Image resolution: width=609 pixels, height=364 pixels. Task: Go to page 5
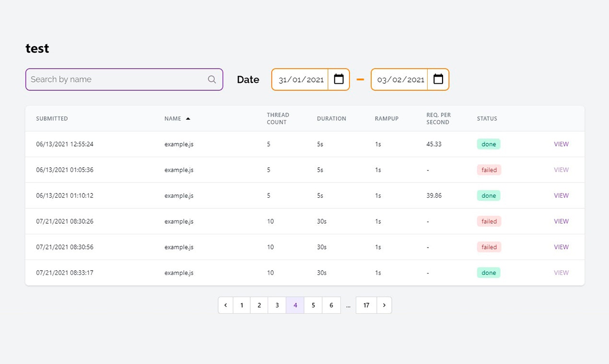[x=313, y=305]
